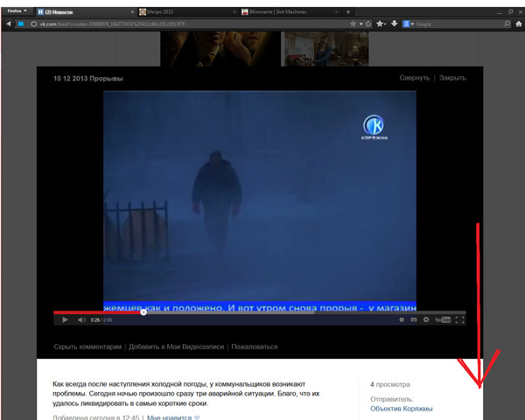Switch to the "ВКонтакте | Slot Machines" tab

click(x=278, y=11)
